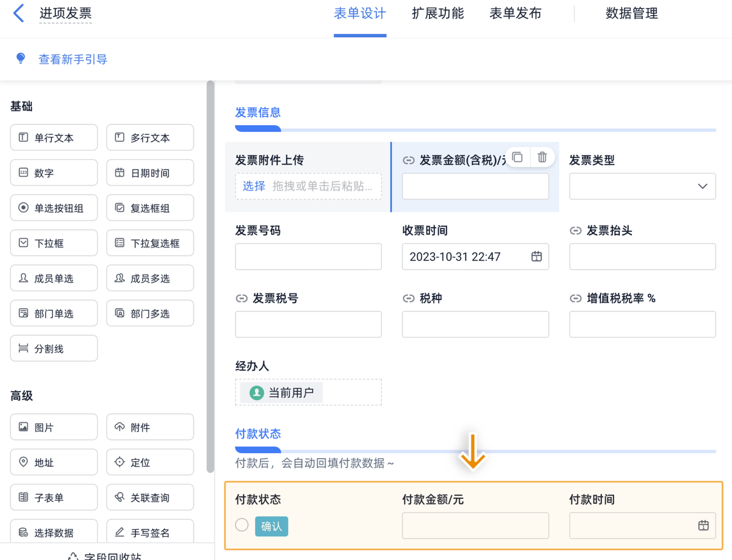Switch to the 扩展功能 tab
Viewport: 732px width, 560px height.
tap(437, 13)
